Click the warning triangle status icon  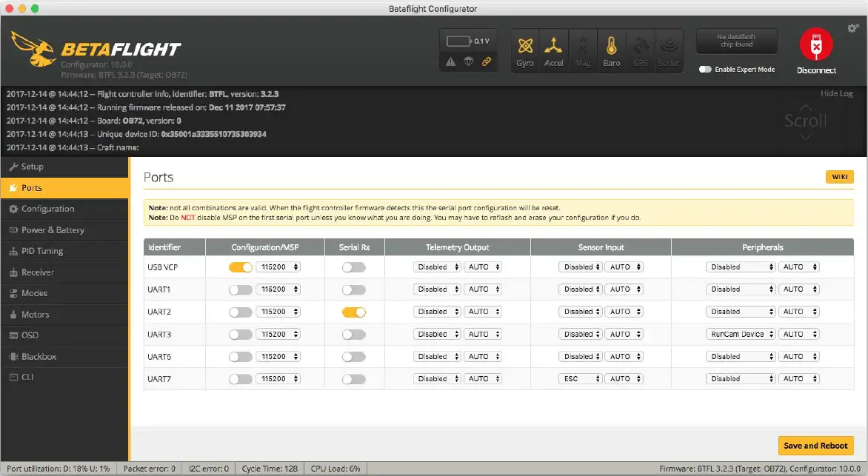(x=451, y=61)
